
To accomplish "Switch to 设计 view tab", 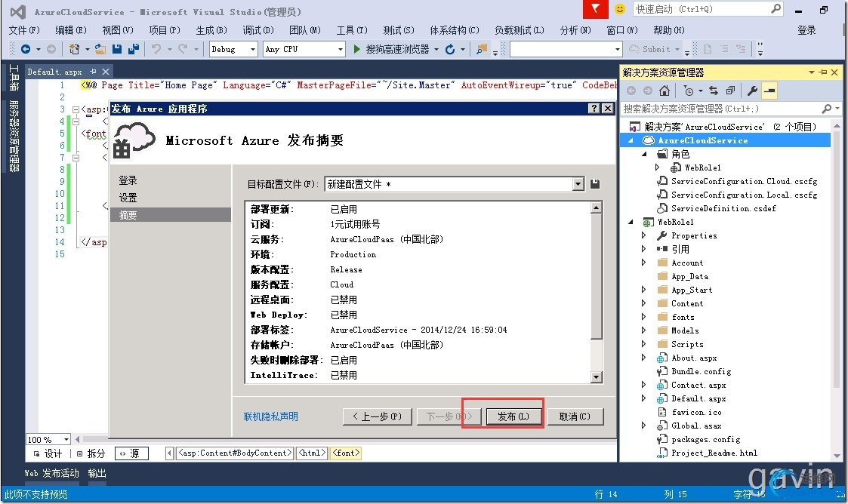I will point(48,453).
